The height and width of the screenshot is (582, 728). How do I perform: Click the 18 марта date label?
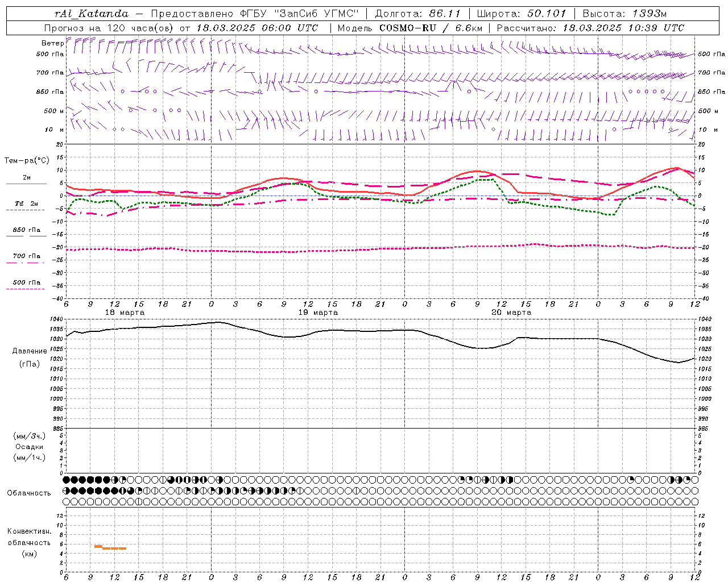click(x=125, y=313)
